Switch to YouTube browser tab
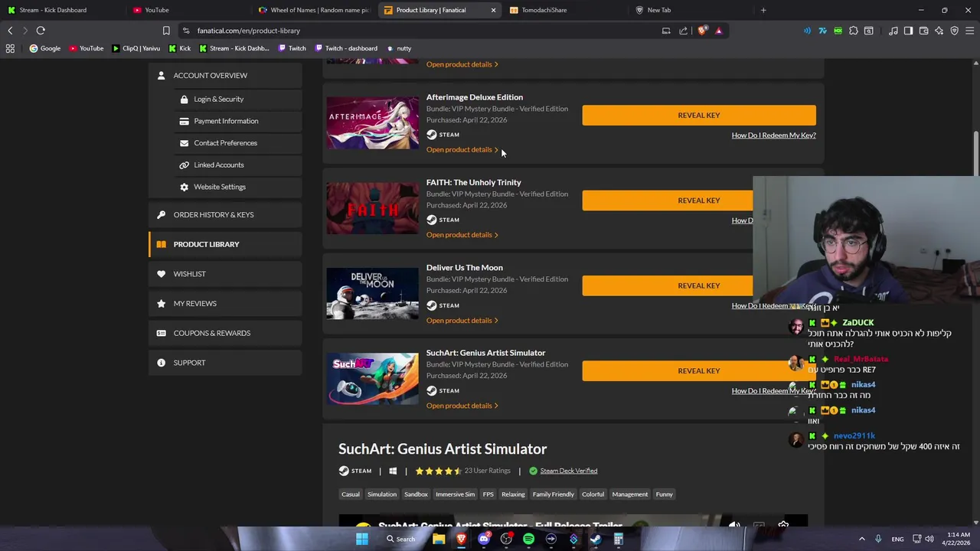Image resolution: width=980 pixels, height=551 pixels. click(x=188, y=10)
